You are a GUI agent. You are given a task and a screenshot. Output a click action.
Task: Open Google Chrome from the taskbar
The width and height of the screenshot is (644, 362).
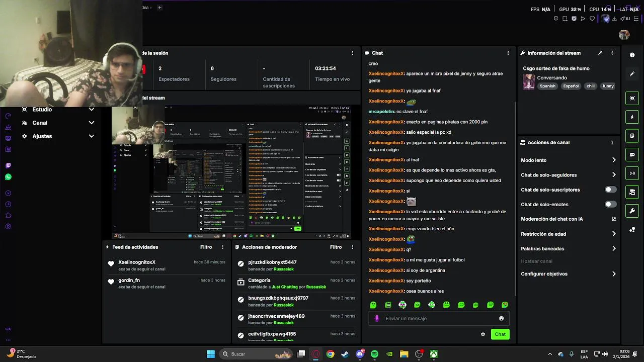coord(330,354)
